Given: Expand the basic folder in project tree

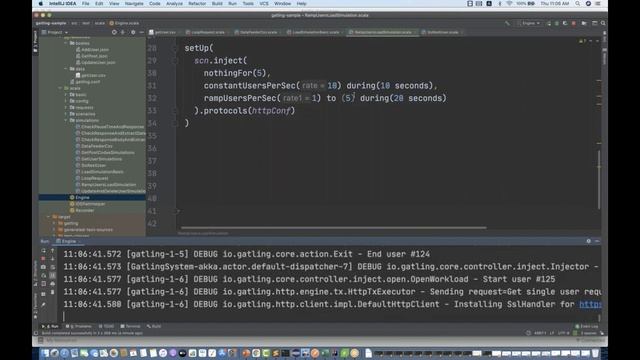Looking at the screenshot, I should coord(66,95).
